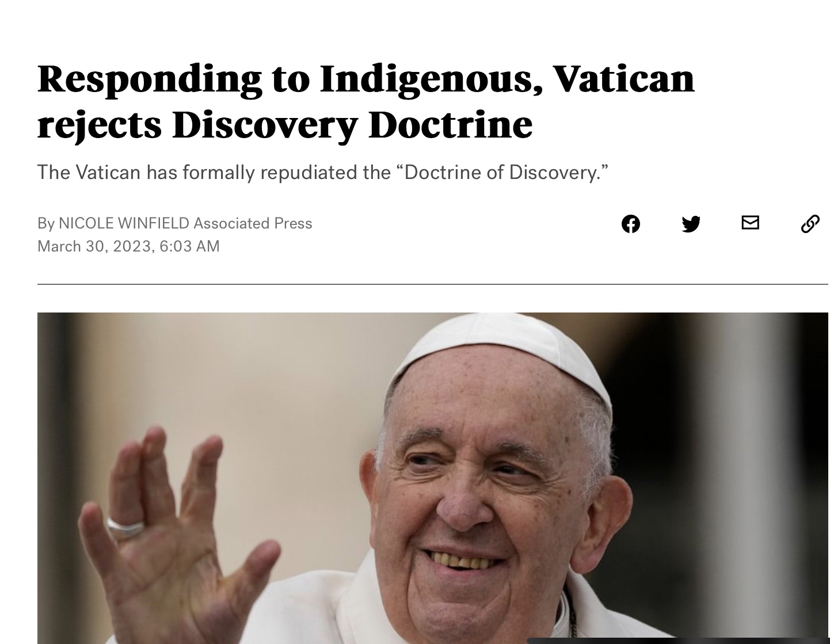Share the article on Twitter
830x644 pixels.
[691, 224]
